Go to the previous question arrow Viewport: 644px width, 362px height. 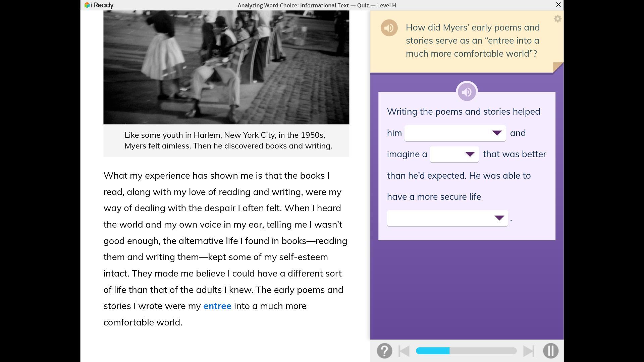click(x=404, y=351)
